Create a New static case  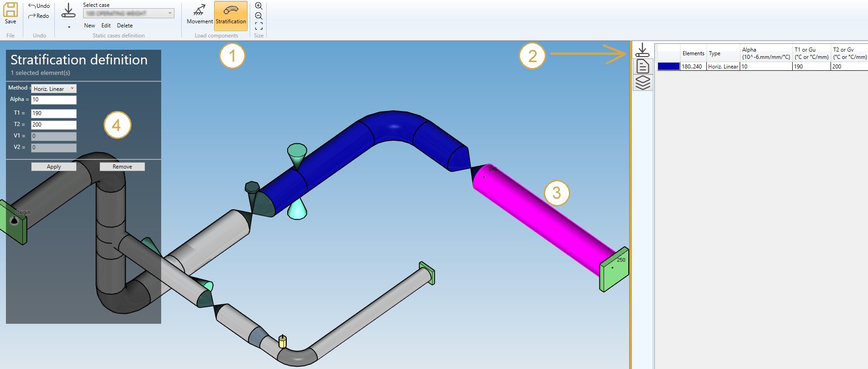coord(89,26)
